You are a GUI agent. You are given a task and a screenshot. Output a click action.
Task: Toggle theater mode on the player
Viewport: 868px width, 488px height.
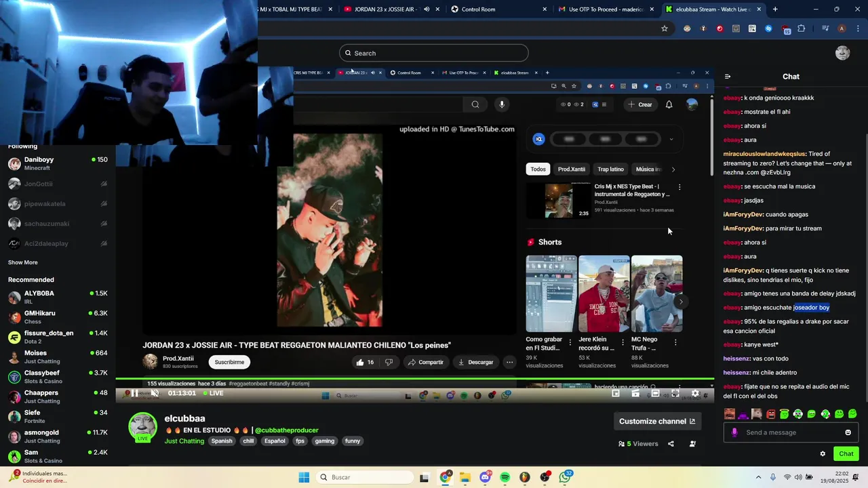click(x=655, y=393)
